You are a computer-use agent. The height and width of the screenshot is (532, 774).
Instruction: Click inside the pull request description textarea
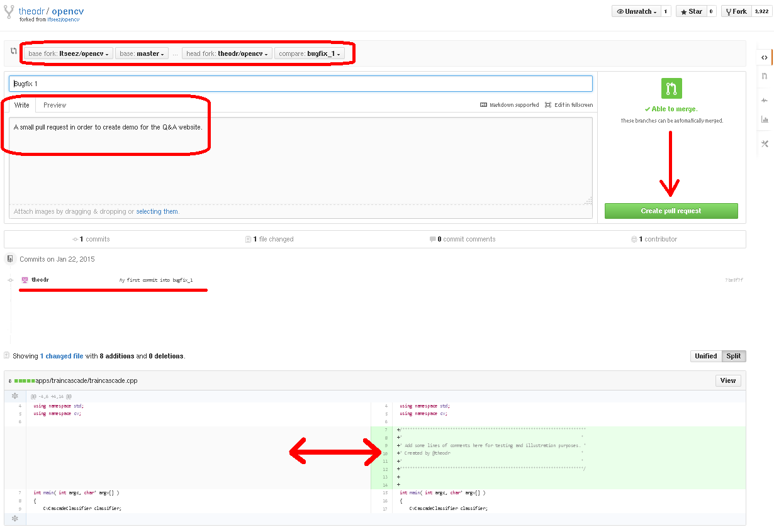tap(301, 160)
